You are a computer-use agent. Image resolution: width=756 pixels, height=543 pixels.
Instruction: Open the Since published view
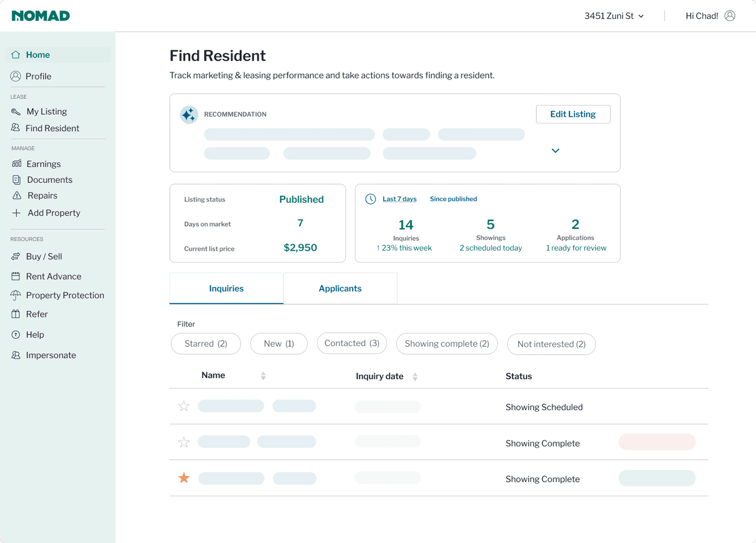[x=453, y=199]
